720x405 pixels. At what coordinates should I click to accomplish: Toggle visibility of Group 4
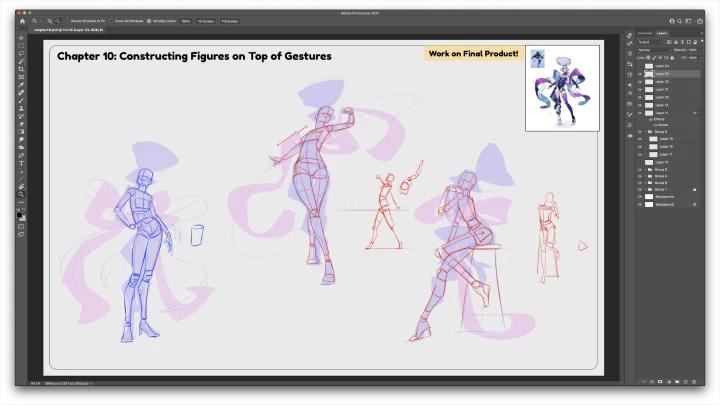click(640, 176)
